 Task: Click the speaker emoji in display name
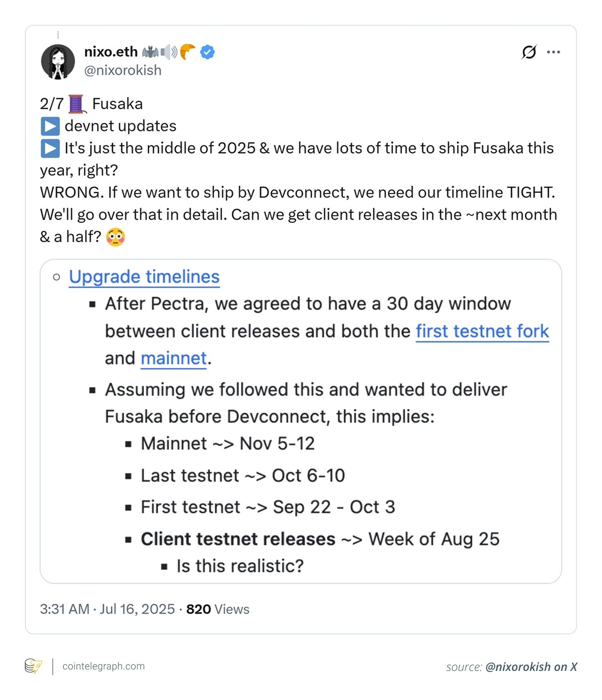(169, 52)
